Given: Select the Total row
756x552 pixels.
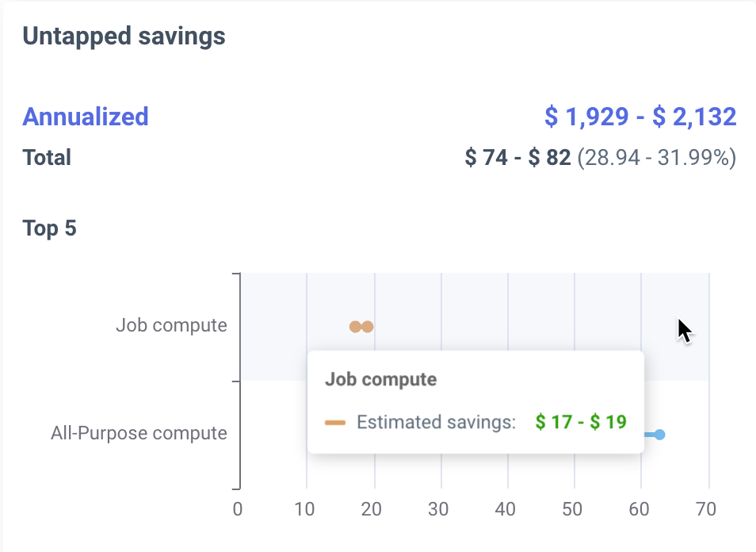Looking at the screenshot, I should (x=47, y=157).
